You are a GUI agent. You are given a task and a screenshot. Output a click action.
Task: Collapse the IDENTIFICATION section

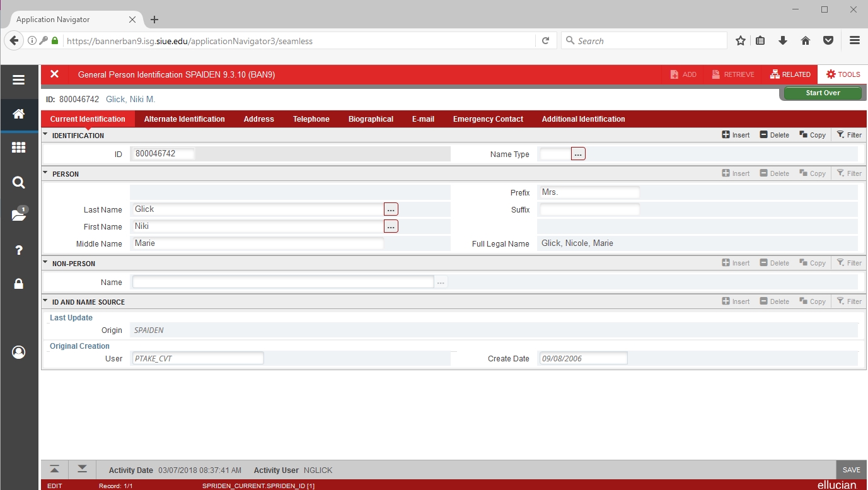click(45, 135)
